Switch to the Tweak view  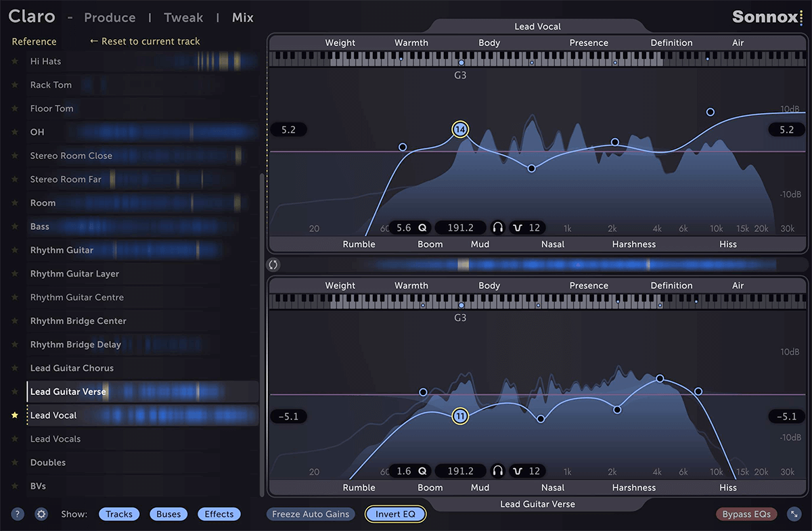[183, 18]
